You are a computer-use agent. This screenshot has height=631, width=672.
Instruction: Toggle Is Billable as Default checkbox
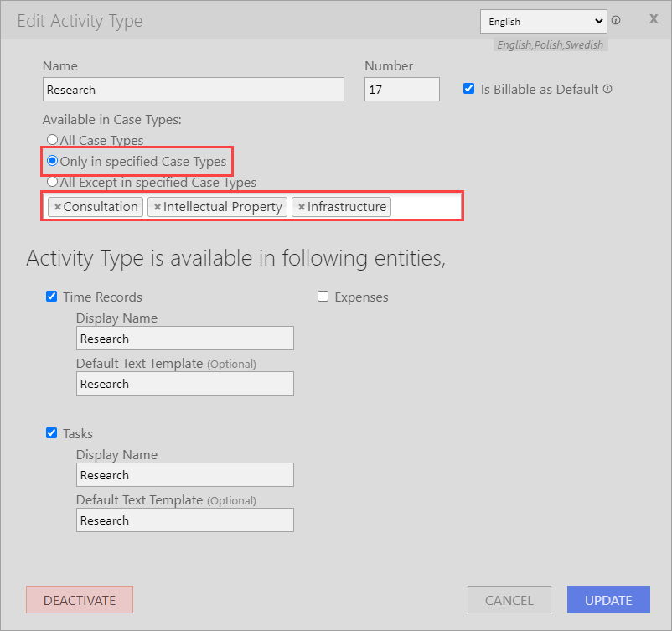(469, 89)
